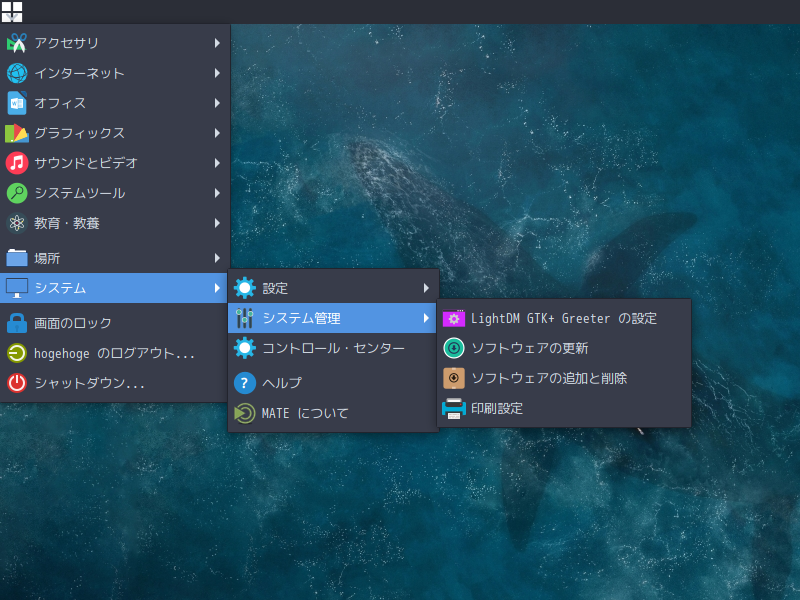Click the システム管理 sliders icon

244,318
